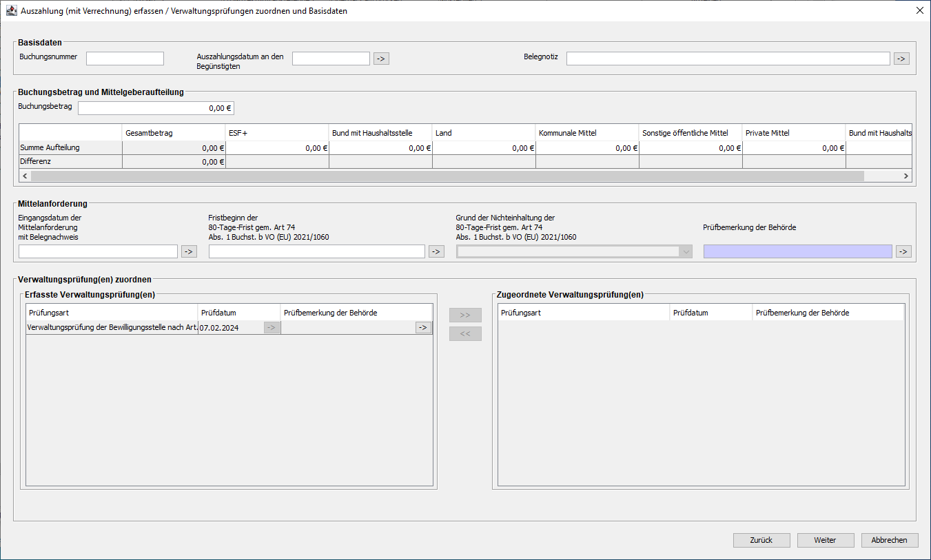The image size is (931, 560).
Task: Click arrow button beside Prüfdatum 07.02.2024
Action: [x=272, y=328]
